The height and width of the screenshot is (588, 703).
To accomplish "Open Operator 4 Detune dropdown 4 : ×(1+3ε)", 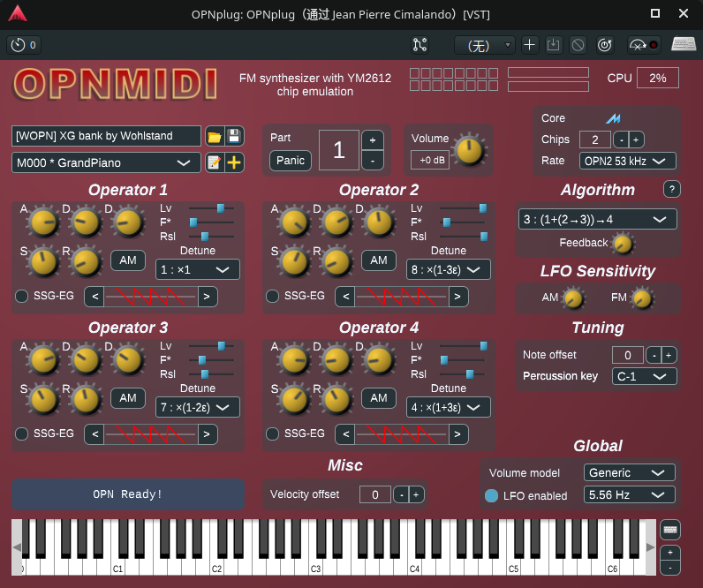I will point(449,407).
